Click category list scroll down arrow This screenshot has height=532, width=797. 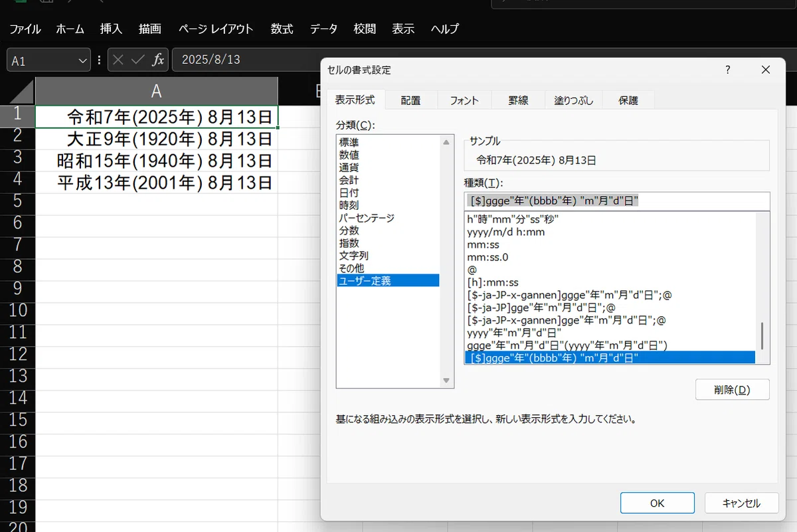click(x=447, y=381)
